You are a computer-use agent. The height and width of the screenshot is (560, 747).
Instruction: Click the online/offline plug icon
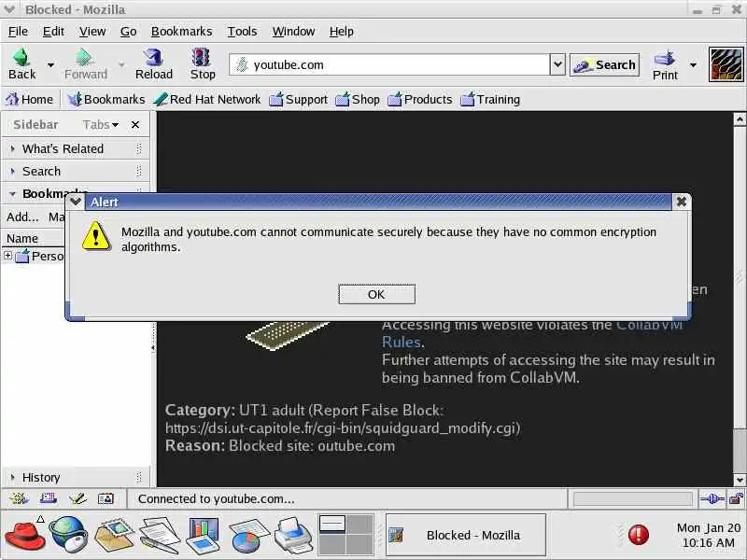(712, 498)
